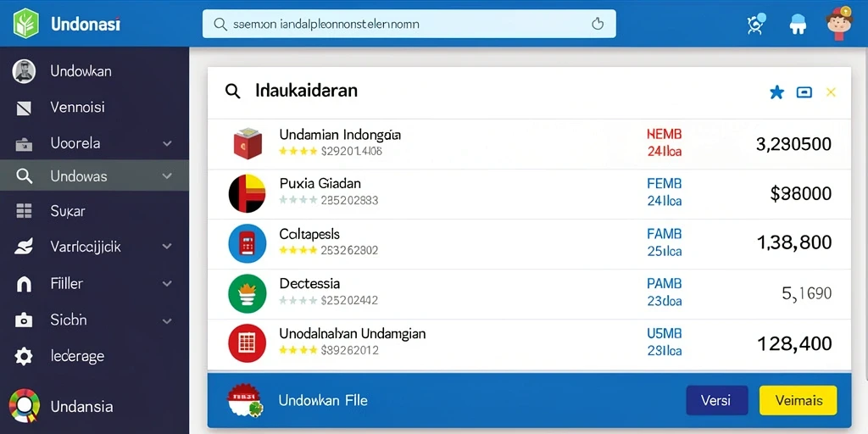
Task: Open Vennoisi in the sidebar
Action: click(77, 107)
